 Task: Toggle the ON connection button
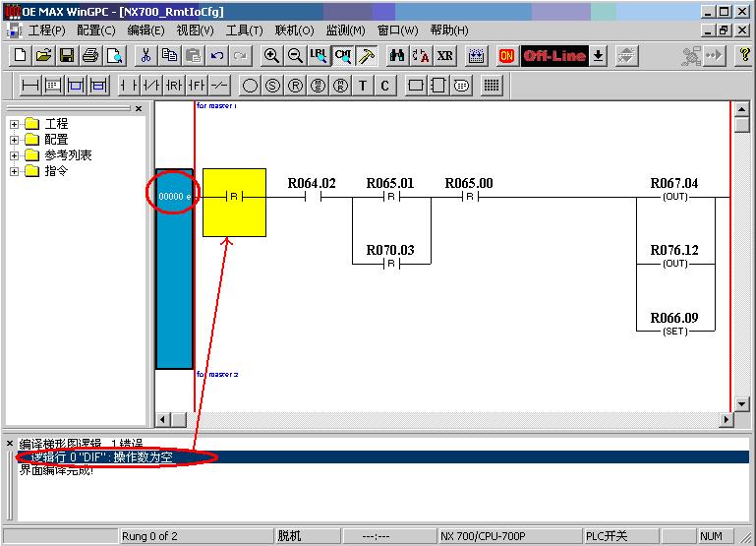point(506,55)
